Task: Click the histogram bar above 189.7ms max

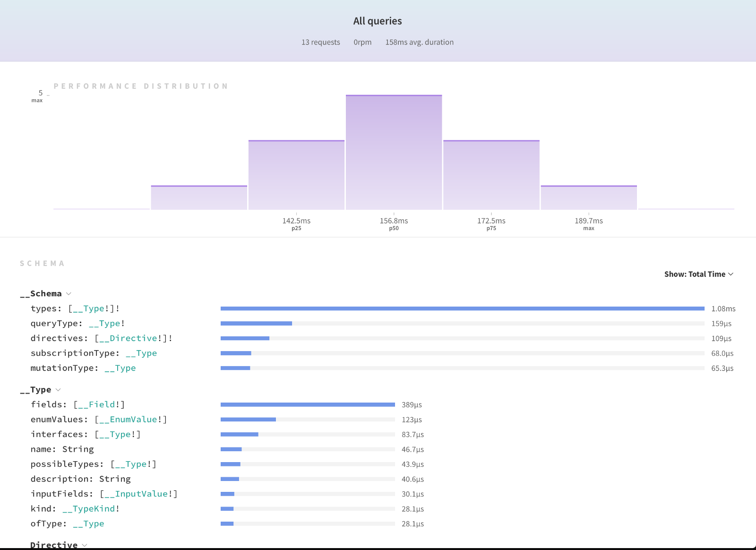Action: pyautogui.click(x=589, y=198)
